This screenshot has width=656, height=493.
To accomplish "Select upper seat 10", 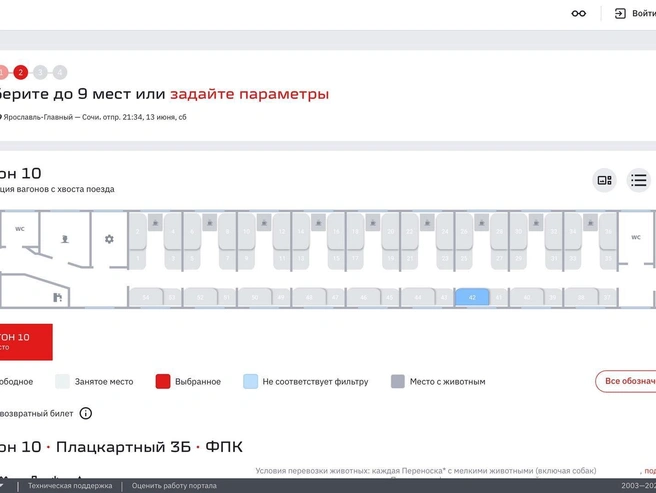I will pos(246,231).
